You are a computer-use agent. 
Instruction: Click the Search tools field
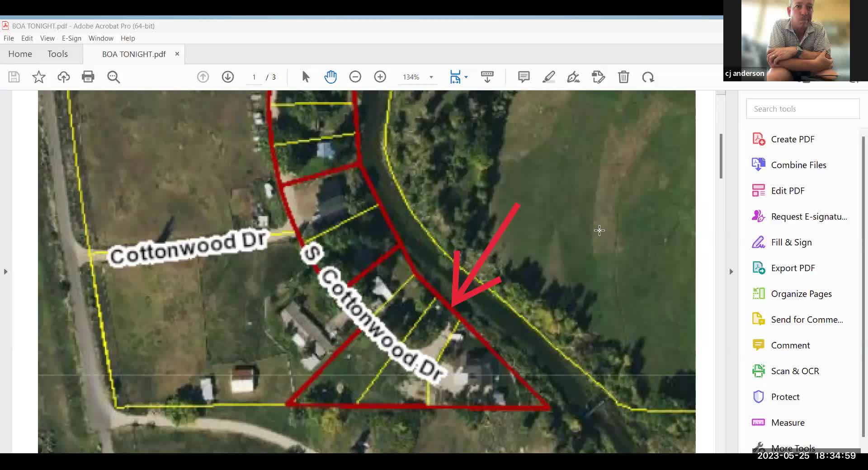coord(803,108)
